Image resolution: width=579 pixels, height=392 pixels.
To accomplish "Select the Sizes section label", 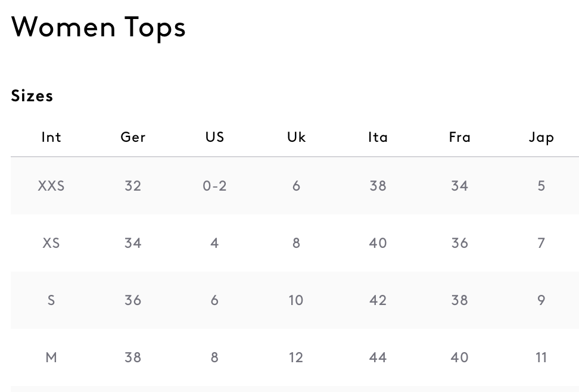I will [x=32, y=96].
